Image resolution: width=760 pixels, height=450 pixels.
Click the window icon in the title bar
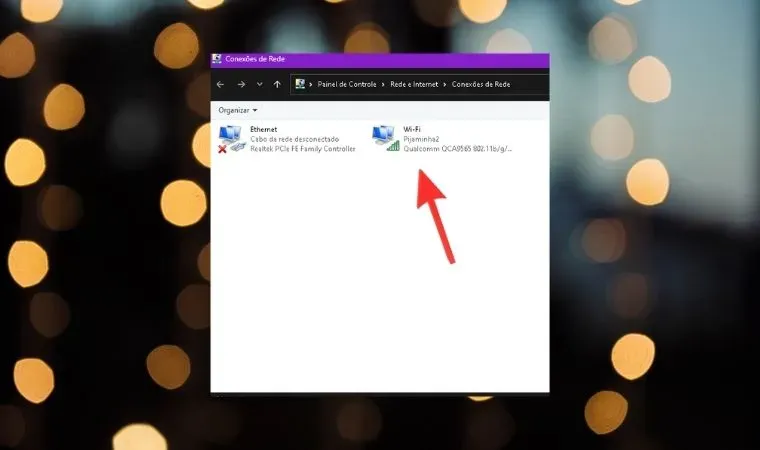coord(217,59)
